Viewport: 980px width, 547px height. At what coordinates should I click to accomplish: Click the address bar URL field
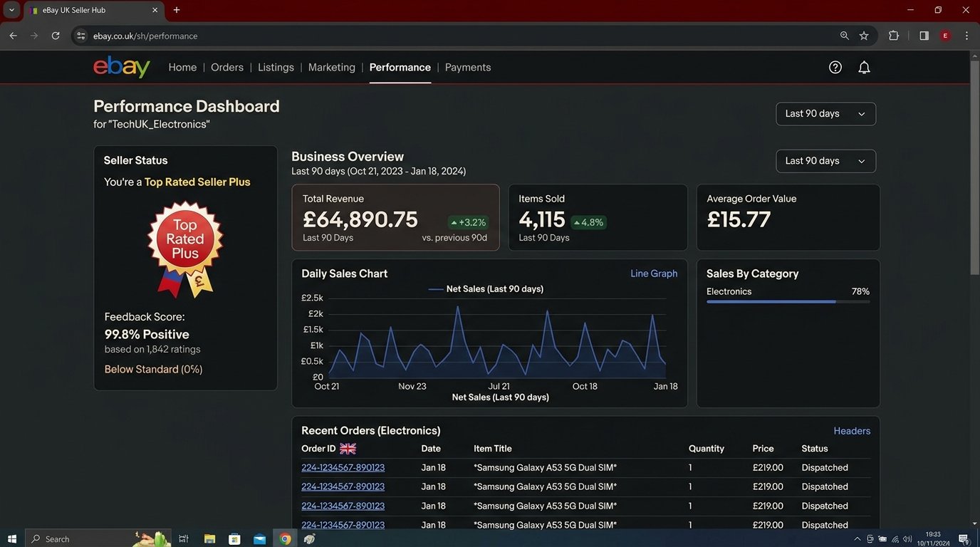click(x=456, y=36)
